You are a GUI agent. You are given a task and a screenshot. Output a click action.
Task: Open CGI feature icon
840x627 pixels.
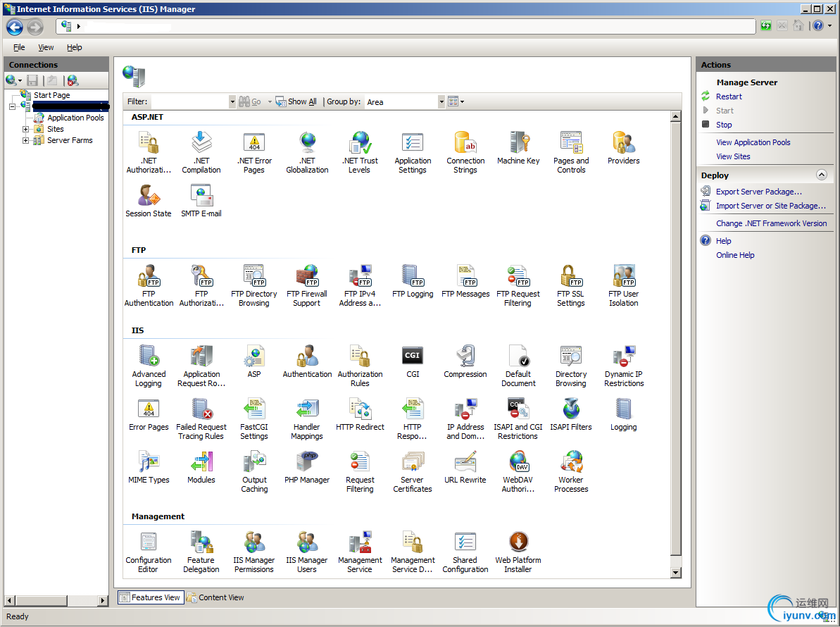click(413, 355)
